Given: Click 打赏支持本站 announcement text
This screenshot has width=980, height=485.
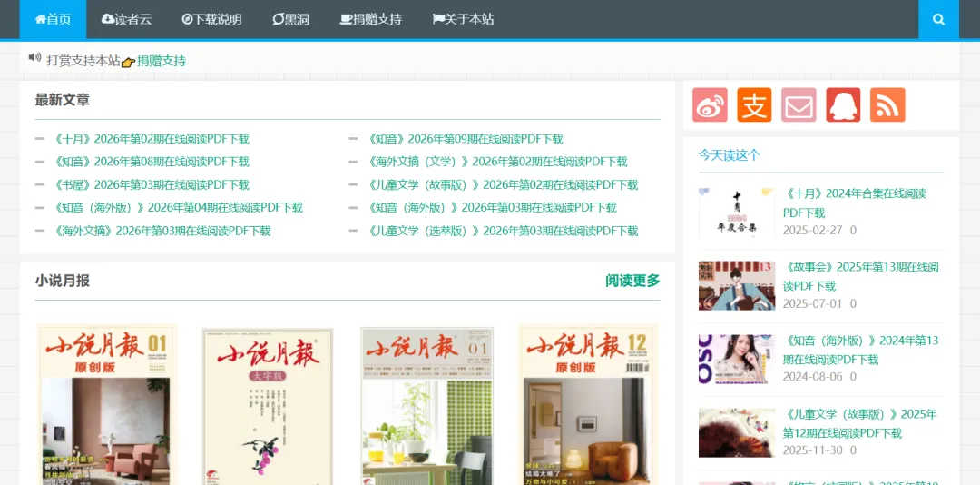Looking at the screenshot, I should [x=83, y=61].
